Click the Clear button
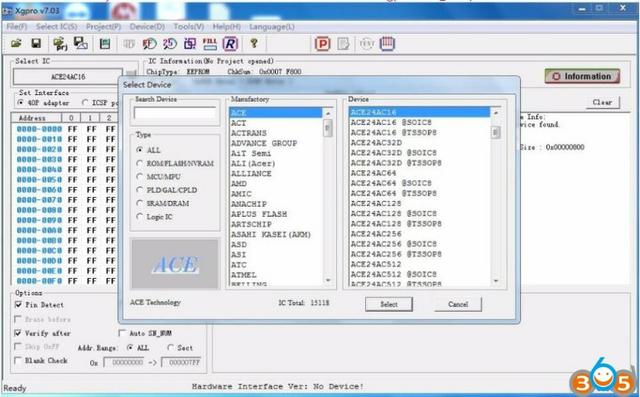The height and width of the screenshot is (397, 640). 602,102
